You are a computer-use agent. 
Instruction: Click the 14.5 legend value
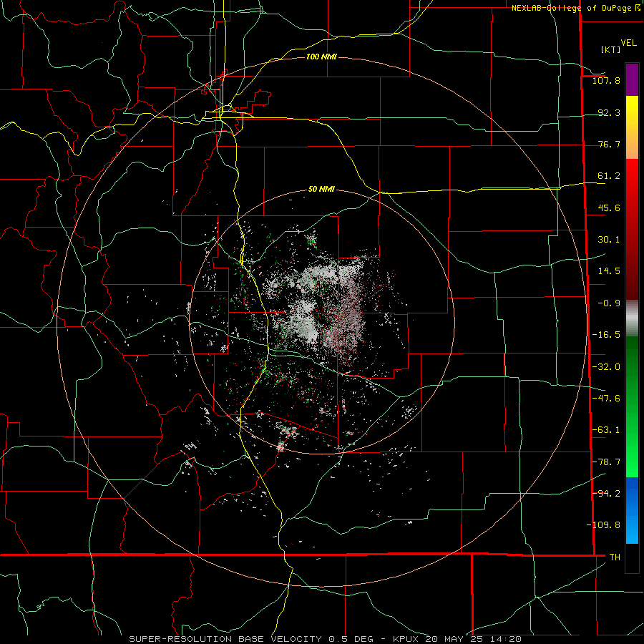point(609,271)
